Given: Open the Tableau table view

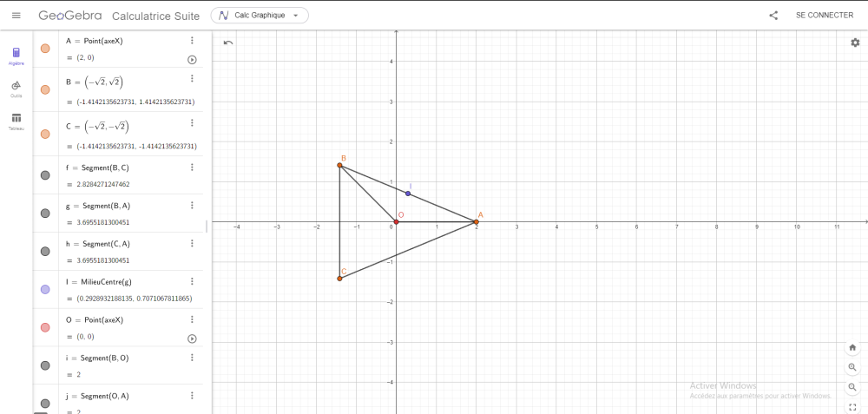Looking at the screenshot, I should 16,122.
